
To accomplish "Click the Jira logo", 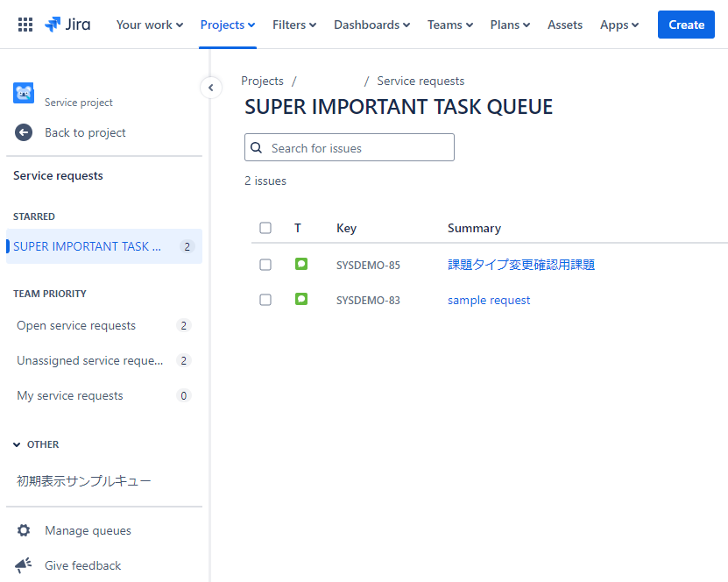I will pos(67,25).
